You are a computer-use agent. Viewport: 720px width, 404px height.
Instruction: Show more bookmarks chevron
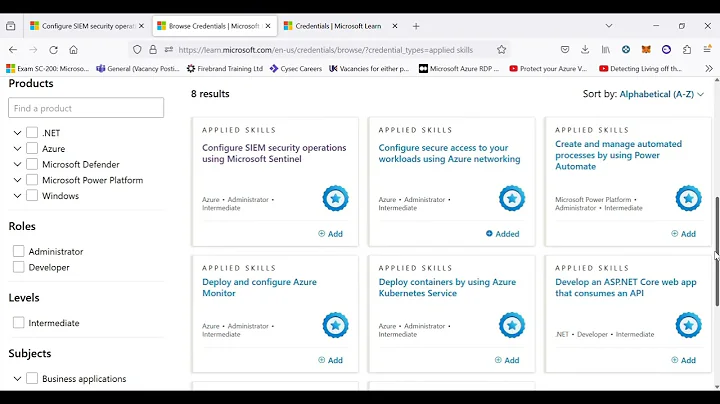click(709, 68)
